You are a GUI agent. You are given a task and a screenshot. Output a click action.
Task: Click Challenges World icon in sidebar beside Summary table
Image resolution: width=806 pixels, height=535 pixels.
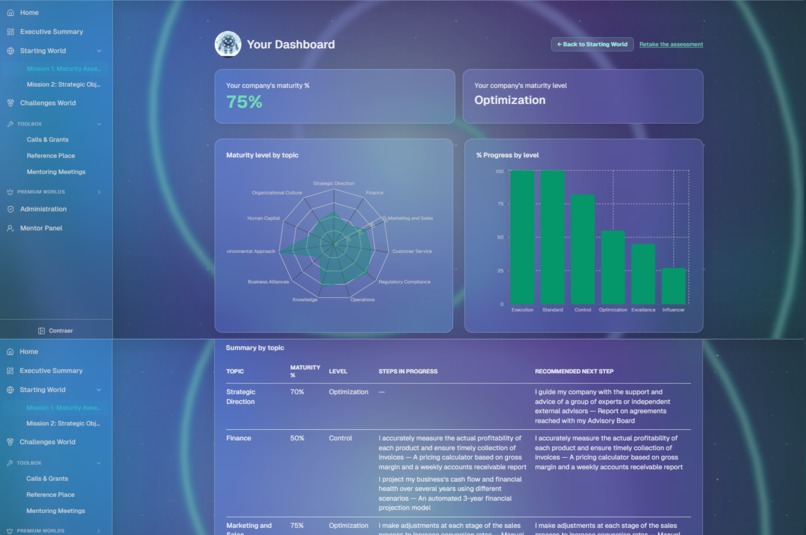point(10,442)
